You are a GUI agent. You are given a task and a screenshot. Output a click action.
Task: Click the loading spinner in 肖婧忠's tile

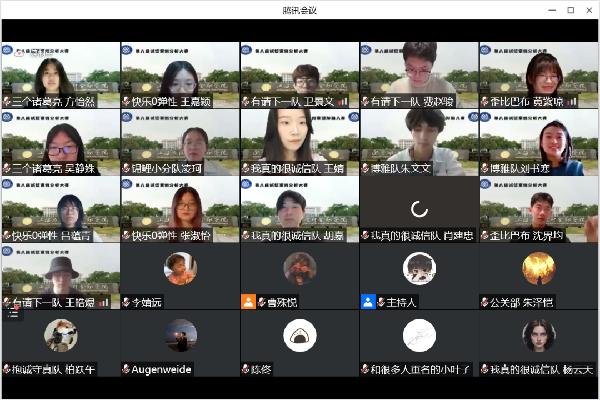click(x=420, y=209)
